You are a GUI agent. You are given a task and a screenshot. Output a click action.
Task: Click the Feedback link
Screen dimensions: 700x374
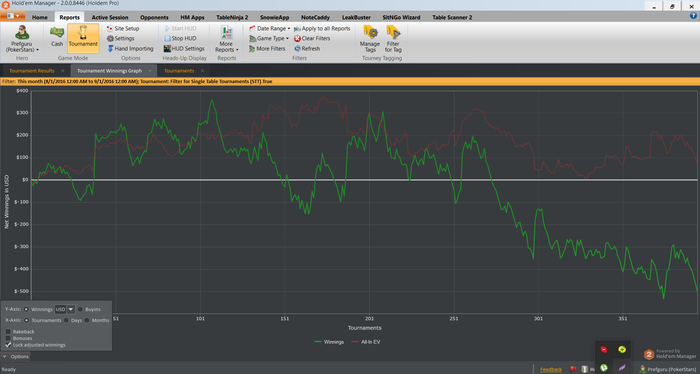coord(550,369)
